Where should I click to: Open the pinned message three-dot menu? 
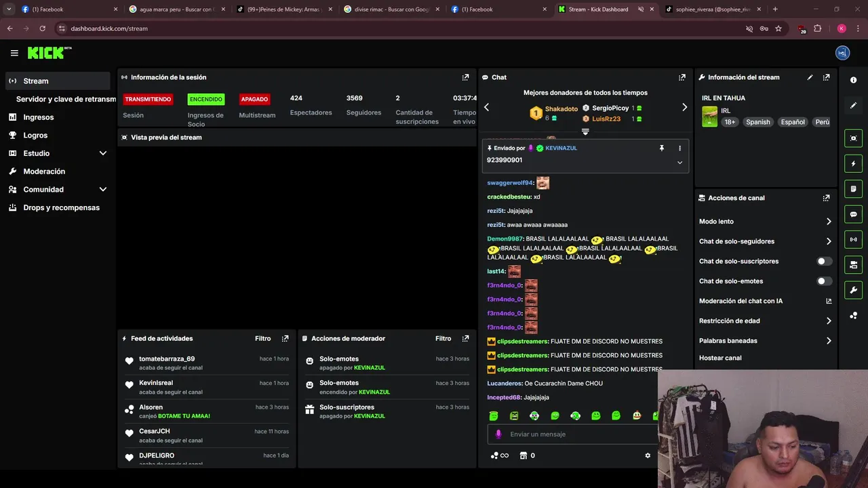point(679,148)
